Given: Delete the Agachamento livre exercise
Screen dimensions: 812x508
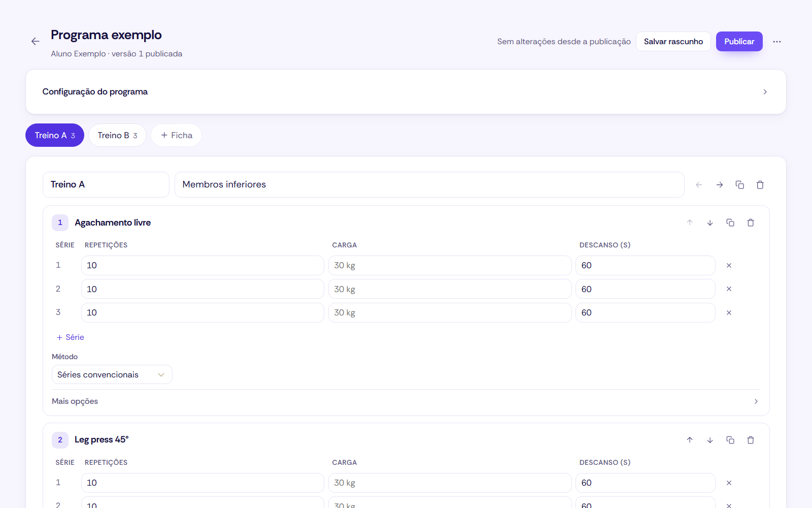Looking at the screenshot, I should [751, 223].
